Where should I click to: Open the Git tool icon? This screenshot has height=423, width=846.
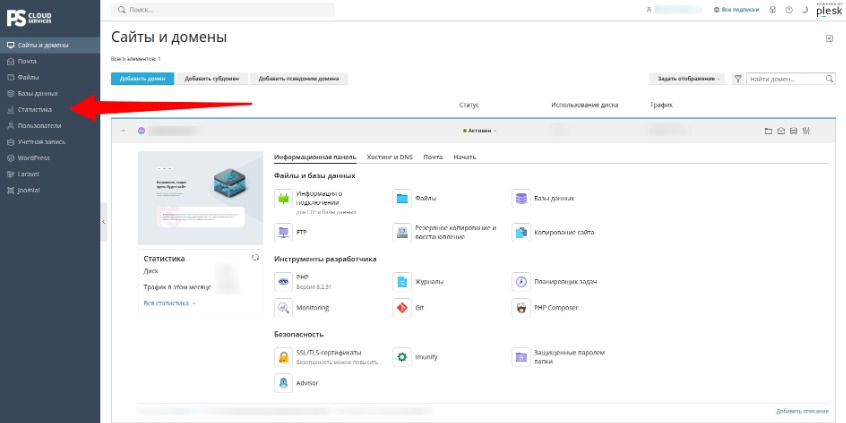point(402,308)
